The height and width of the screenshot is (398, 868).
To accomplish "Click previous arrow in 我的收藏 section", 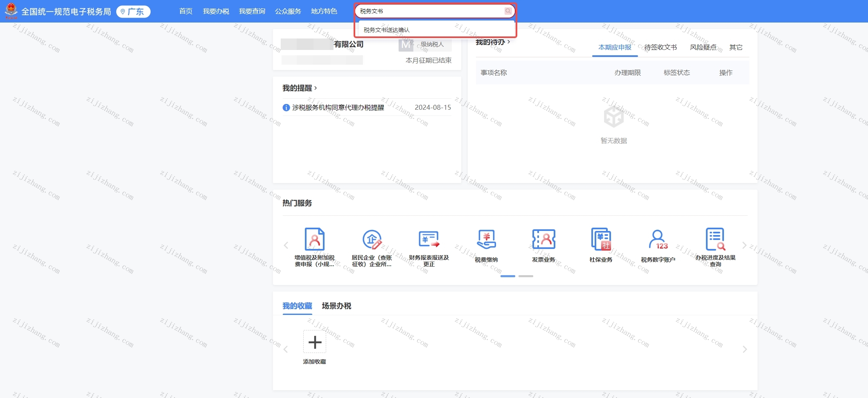I will 286,349.
